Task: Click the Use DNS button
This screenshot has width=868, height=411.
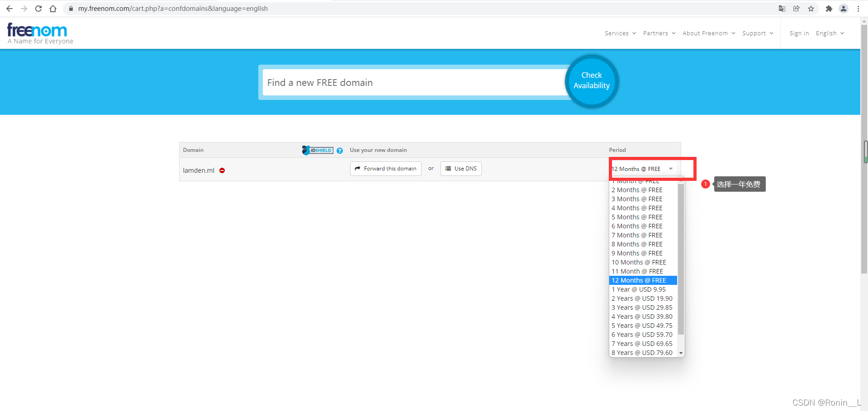Action: pyautogui.click(x=461, y=169)
